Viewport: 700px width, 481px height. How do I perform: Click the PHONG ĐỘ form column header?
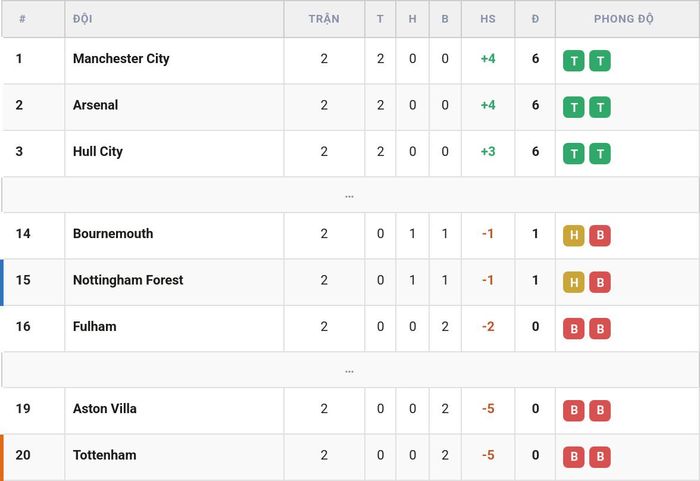coord(624,19)
